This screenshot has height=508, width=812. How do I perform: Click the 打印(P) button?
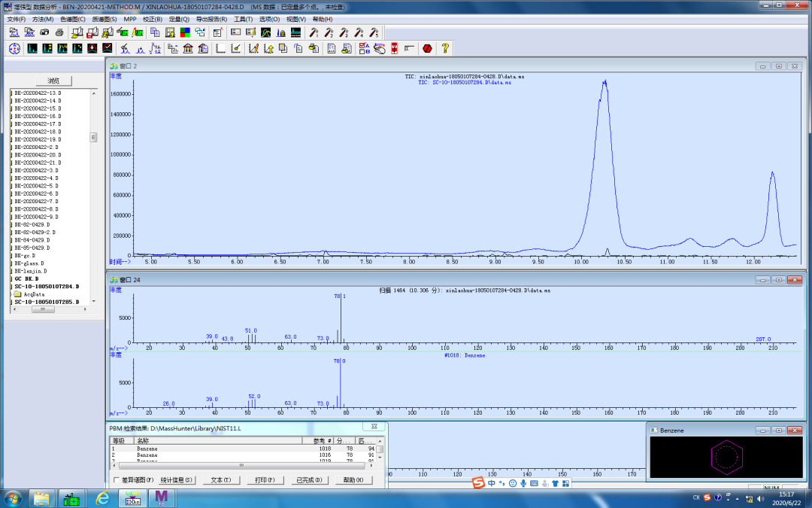pyautogui.click(x=265, y=480)
